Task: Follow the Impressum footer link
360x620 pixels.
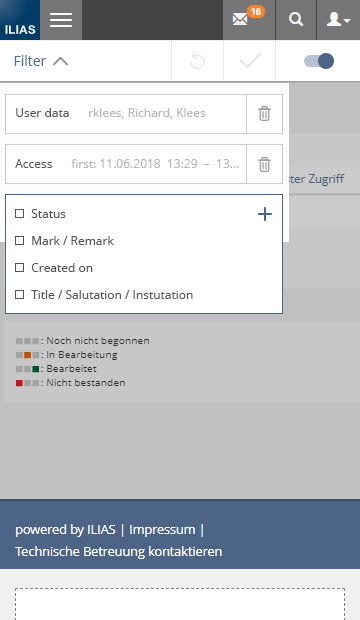Action: coord(162,529)
